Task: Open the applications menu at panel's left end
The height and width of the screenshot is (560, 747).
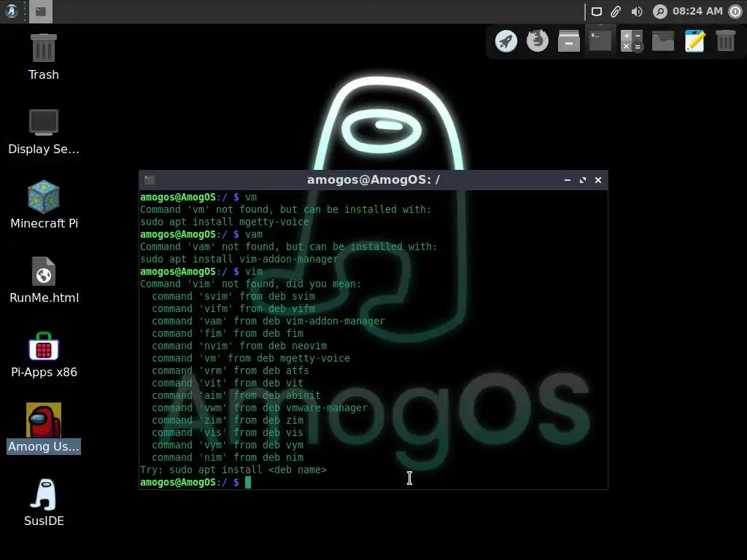Action: click(x=12, y=12)
